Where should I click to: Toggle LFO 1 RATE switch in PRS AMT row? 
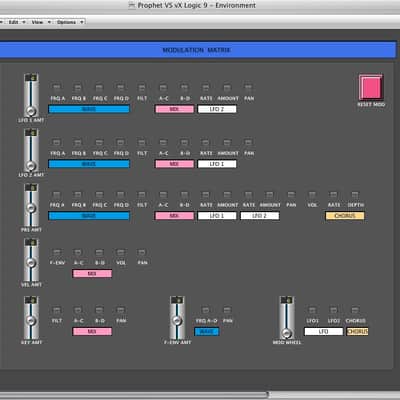click(206, 194)
